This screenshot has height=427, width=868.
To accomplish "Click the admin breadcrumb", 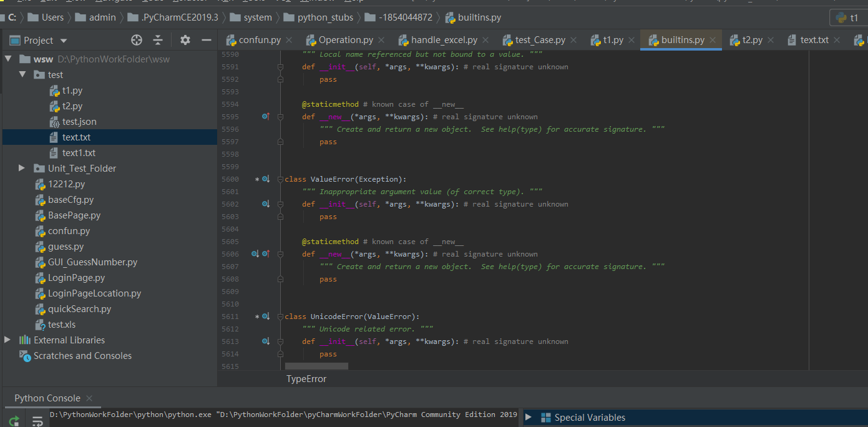I will point(95,17).
